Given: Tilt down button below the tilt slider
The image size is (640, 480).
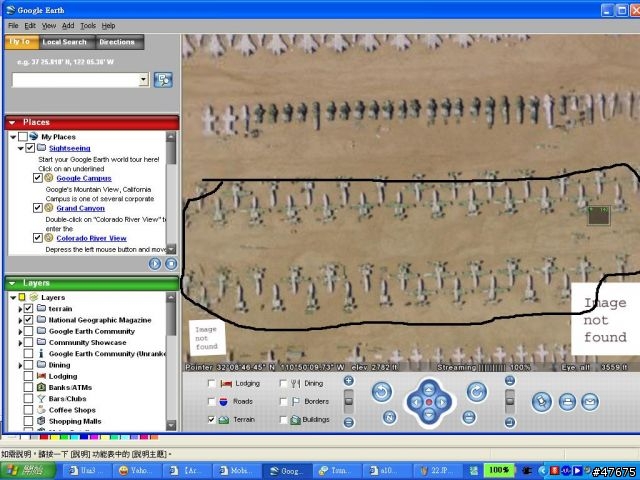Looking at the screenshot, I should point(510,422).
